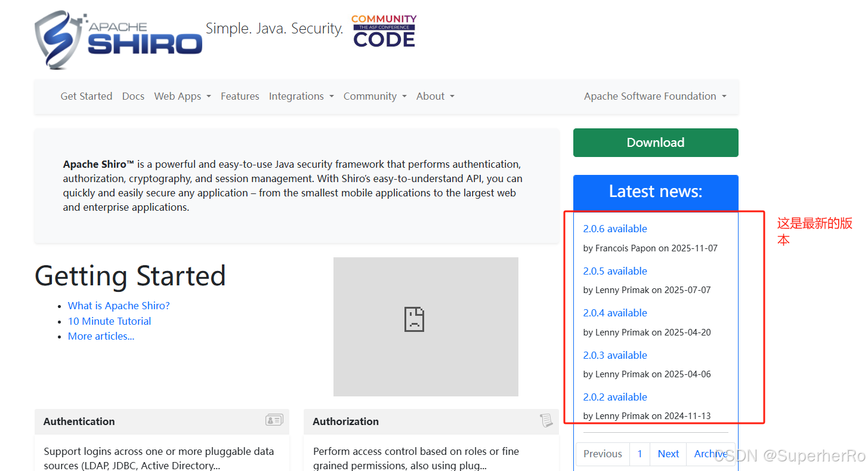This screenshot has width=868, height=471.
Task: Click the Apache Shiro™ bold intro text
Action: click(98, 164)
